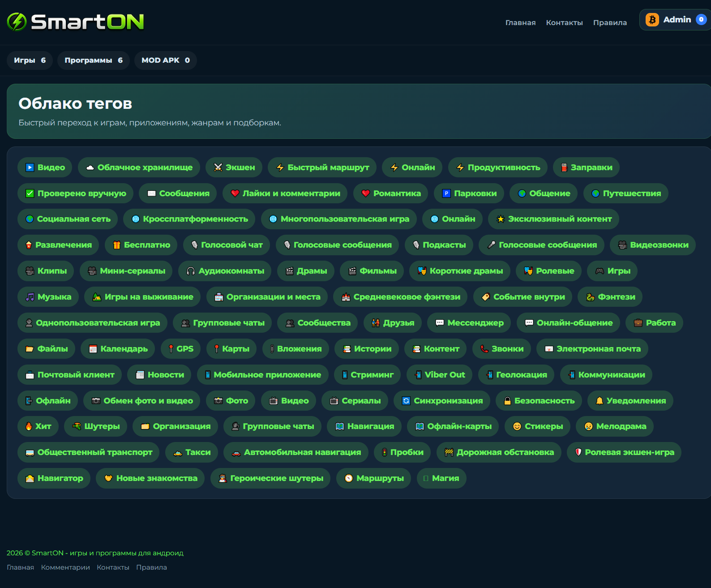This screenshot has width=711, height=588.
Task: Click the blue notification counter badge
Action: tap(701, 20)
